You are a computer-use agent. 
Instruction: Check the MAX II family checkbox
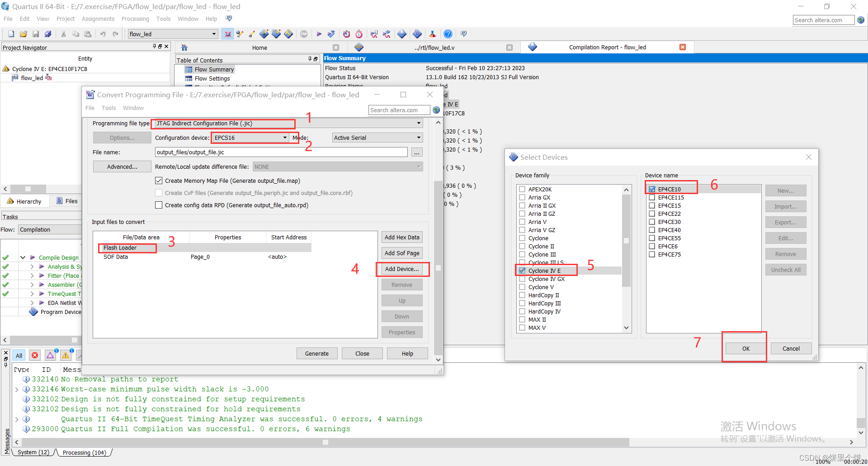522,319
